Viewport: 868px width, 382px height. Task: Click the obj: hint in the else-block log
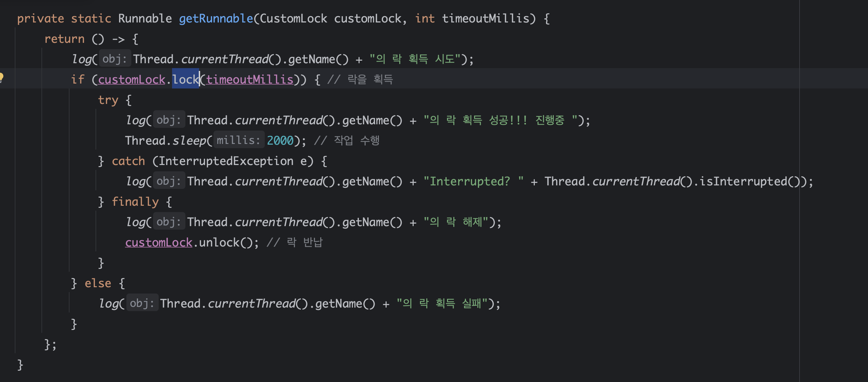pos(142,303)
